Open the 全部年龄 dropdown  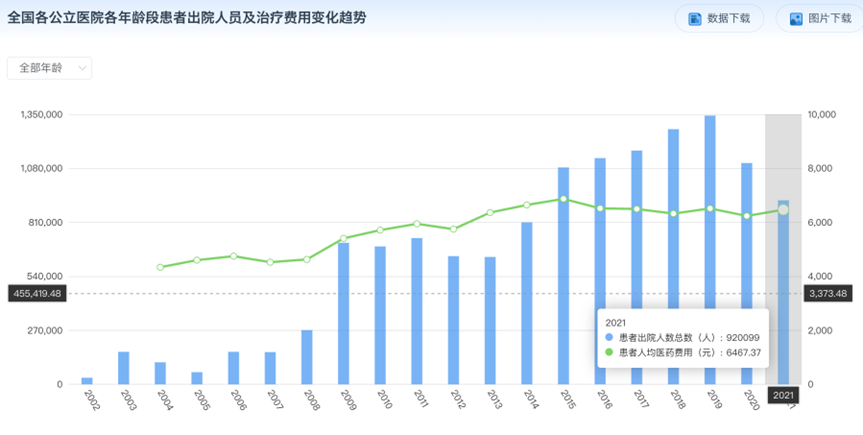(50, 68)
